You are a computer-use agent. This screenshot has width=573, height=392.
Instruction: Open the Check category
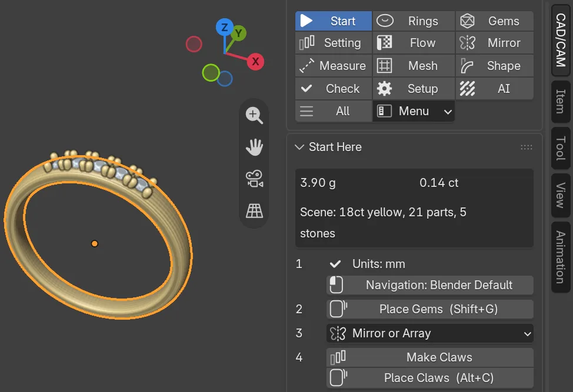334,89
